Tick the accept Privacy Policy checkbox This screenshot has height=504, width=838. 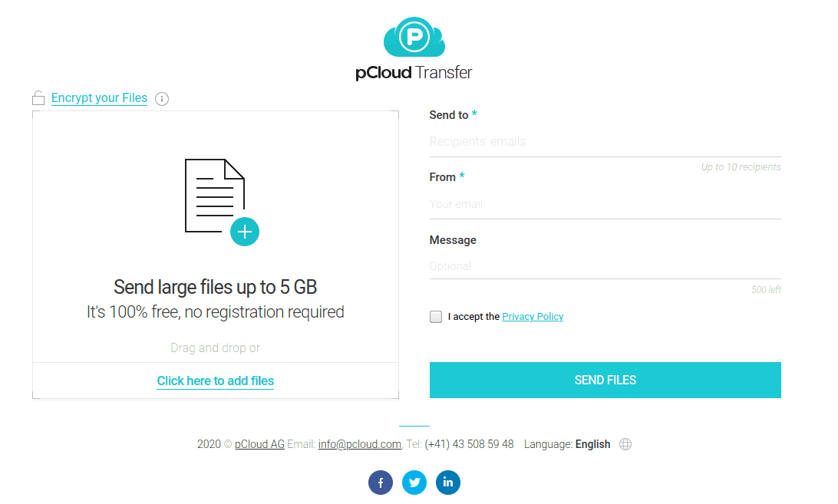[436, 317]
